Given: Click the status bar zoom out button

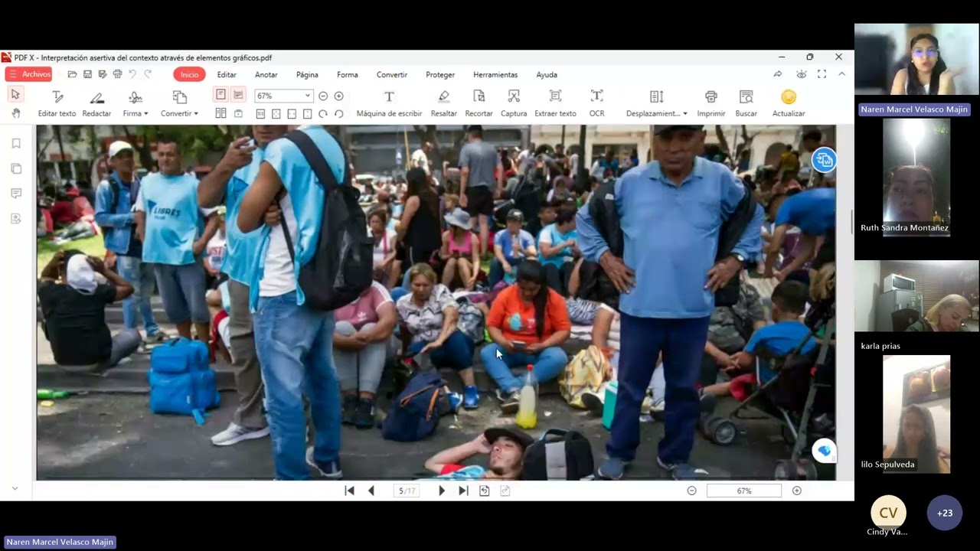Looking at the screenshot, I should (x=692, y=491).
